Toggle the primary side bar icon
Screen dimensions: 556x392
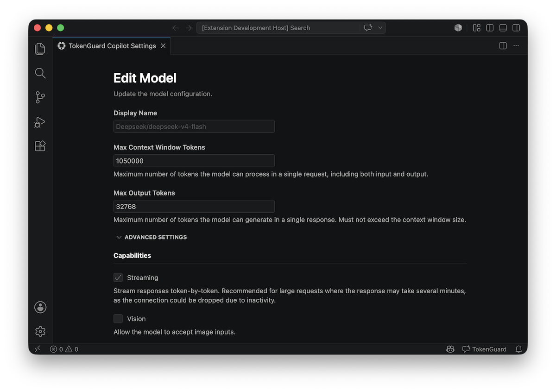(x=490, y=28)
